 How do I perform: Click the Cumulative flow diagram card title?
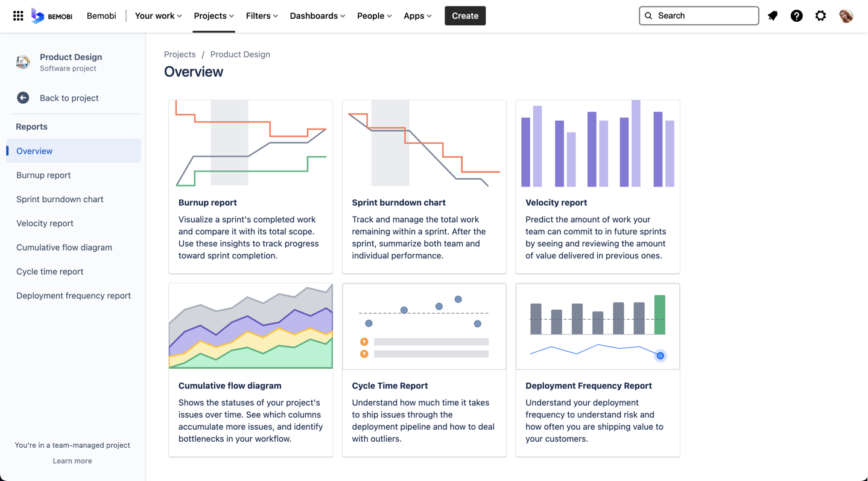click(x=230, y=386)
